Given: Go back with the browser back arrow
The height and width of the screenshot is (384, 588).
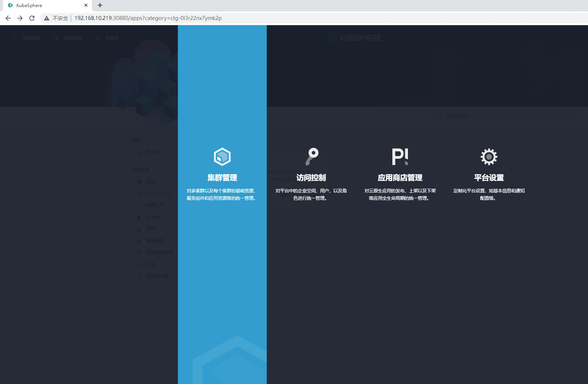Looking at the screenshot, I should pyautogui.click(x=8, y=18).
